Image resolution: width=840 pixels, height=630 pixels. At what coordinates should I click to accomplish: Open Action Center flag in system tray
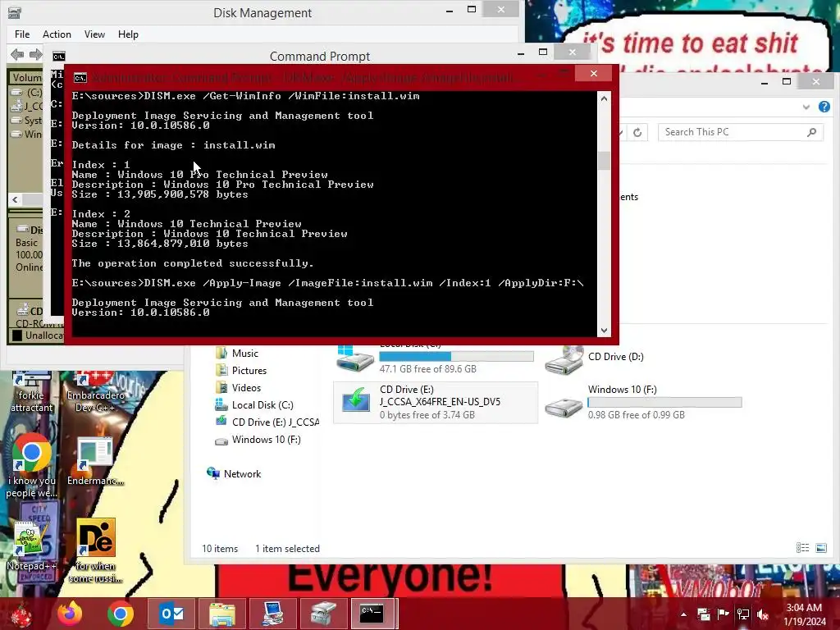click(x=723, y=614)
